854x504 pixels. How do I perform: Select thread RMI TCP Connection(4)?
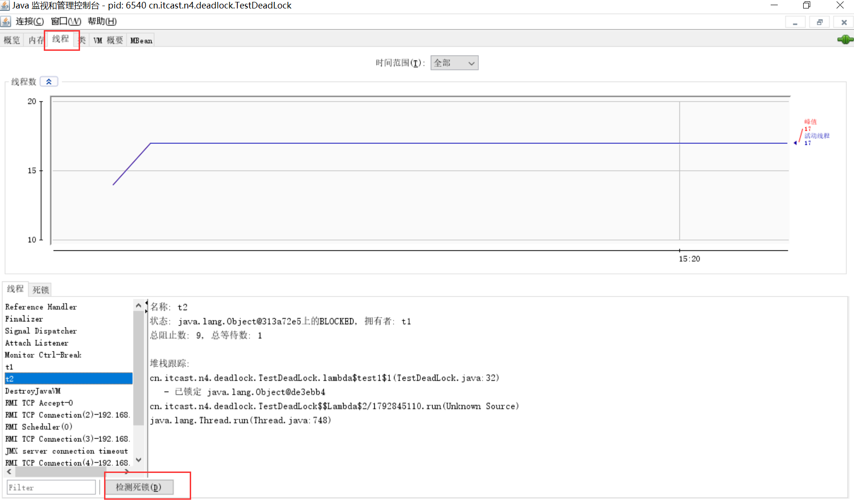(69, 463)
